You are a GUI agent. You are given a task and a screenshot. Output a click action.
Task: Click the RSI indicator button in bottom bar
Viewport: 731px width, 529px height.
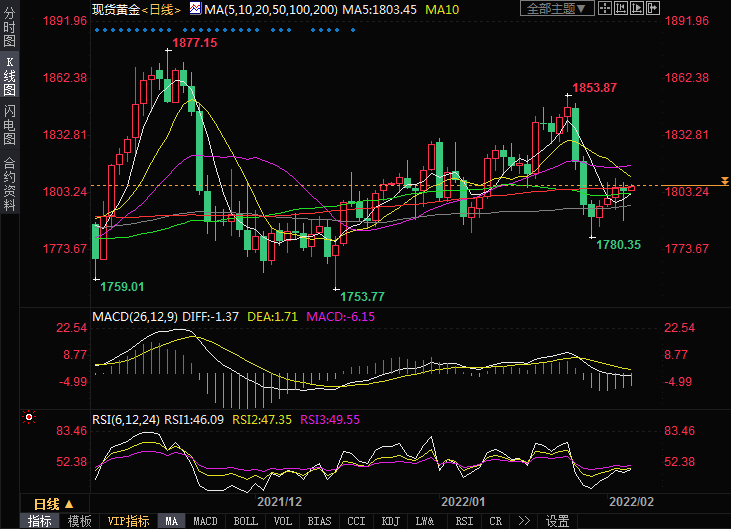pos(464,521)
